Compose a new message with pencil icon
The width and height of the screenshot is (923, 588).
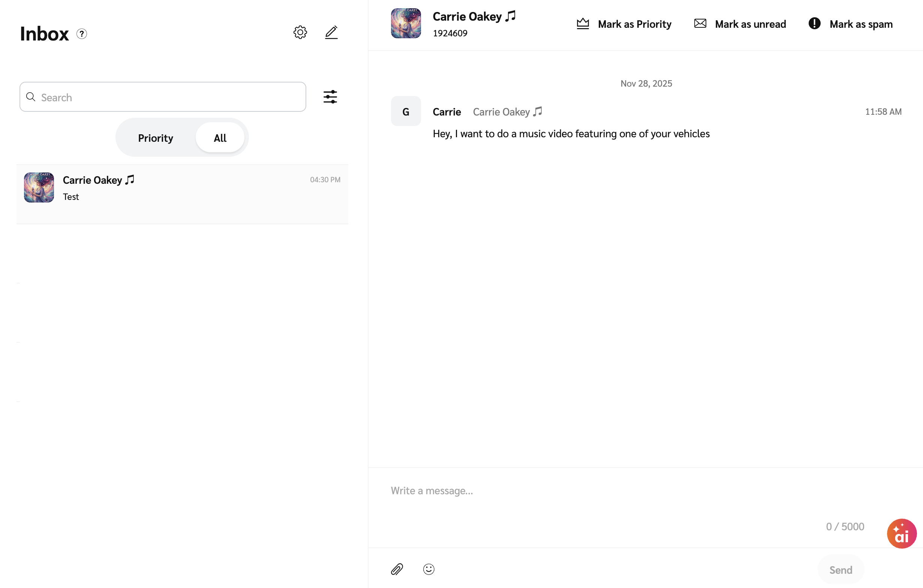pos(331,32)
